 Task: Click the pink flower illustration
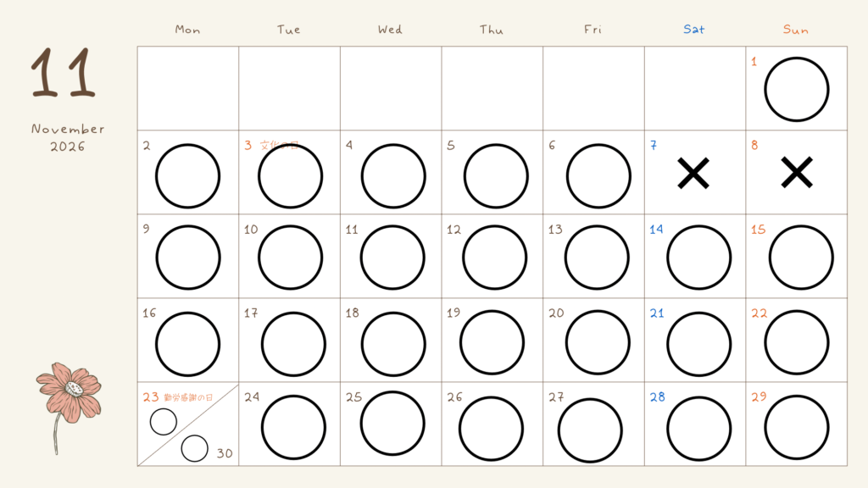[x=69, y=408]
